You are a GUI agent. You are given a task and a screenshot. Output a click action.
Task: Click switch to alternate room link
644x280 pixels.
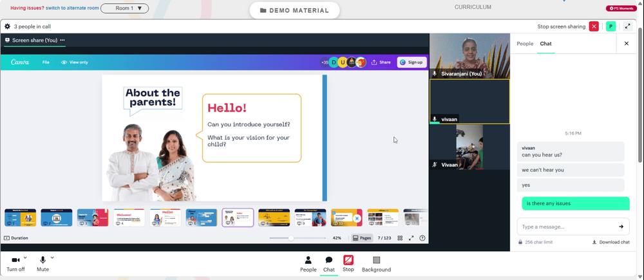[72, 8]
